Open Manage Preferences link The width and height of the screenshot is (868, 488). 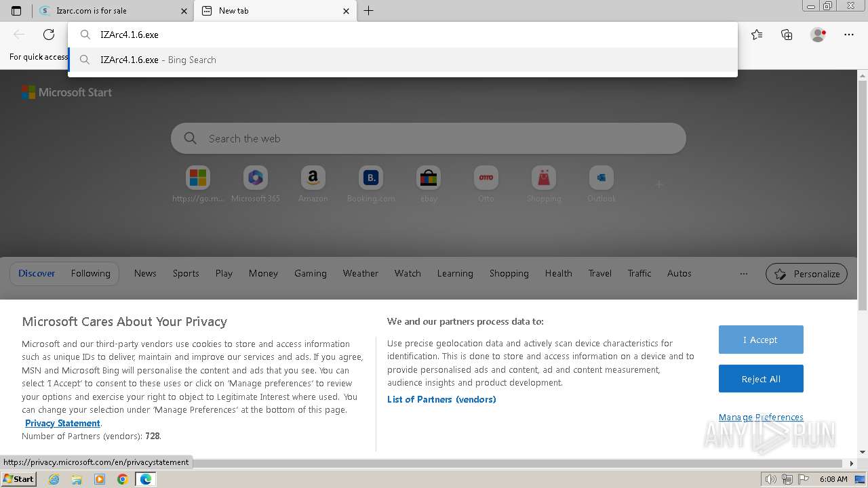click(x=761, y=417)
